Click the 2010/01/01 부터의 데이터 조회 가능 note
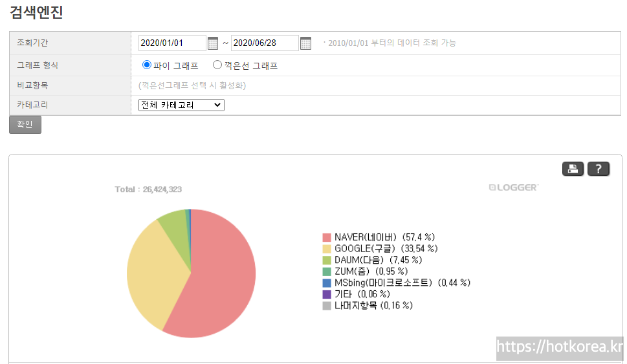627x364 pixels. pos(392,43)
